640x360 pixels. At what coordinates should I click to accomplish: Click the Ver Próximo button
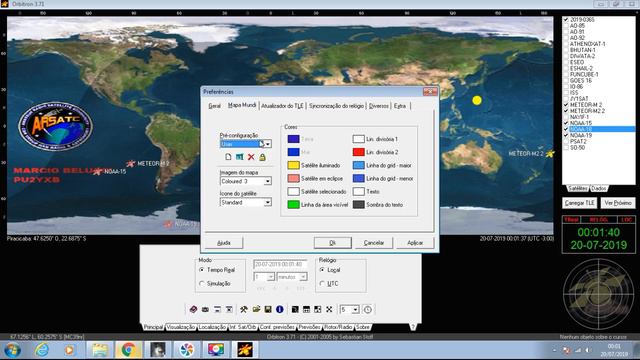tap(618, 203)
